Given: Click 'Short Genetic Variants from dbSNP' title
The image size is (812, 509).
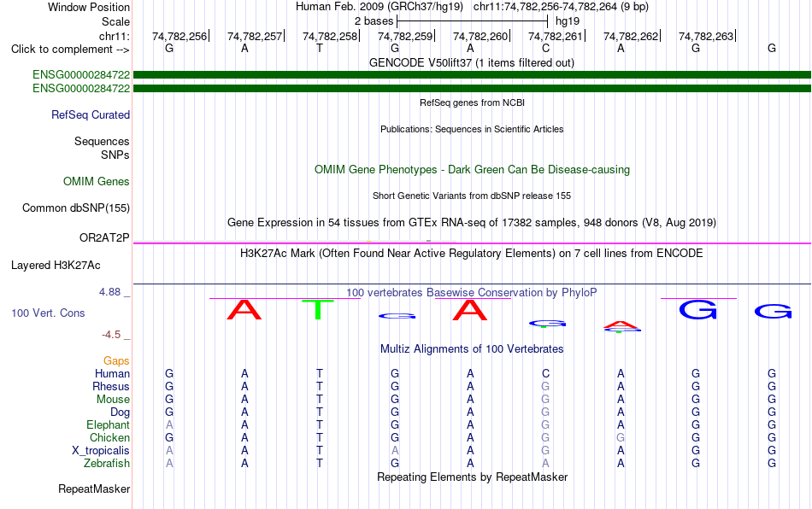Looking at the screenshot, I should [472, 196].
